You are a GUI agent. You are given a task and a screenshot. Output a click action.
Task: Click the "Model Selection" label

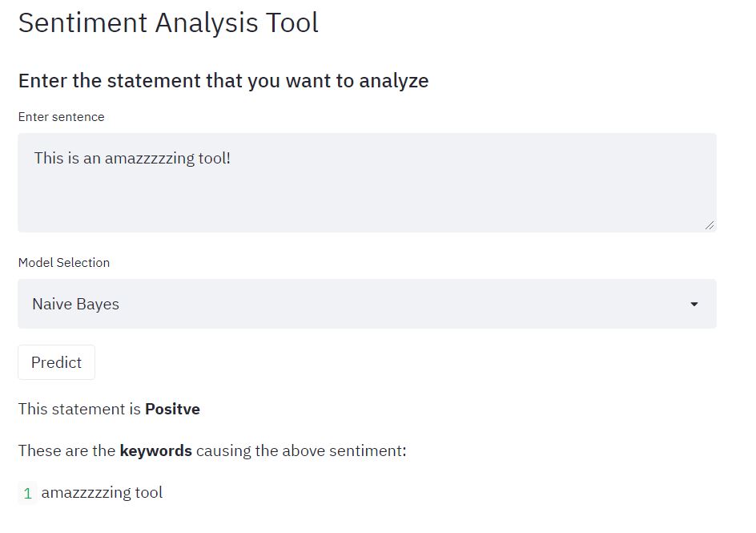pos(64,263)
